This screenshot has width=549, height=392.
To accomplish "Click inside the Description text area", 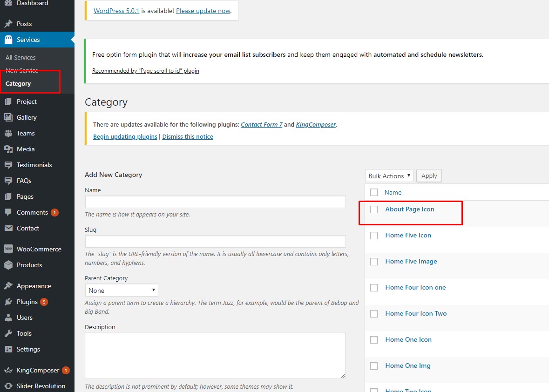I will point(215,355).
